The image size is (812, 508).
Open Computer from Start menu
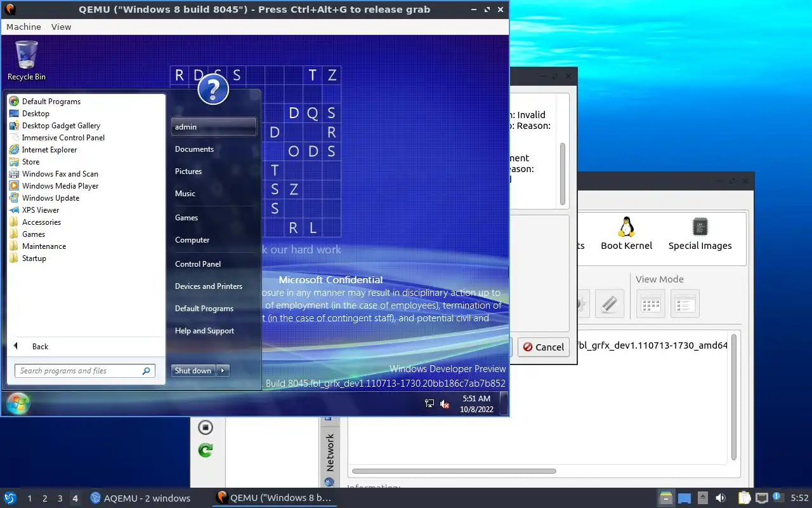coord(192,240)
